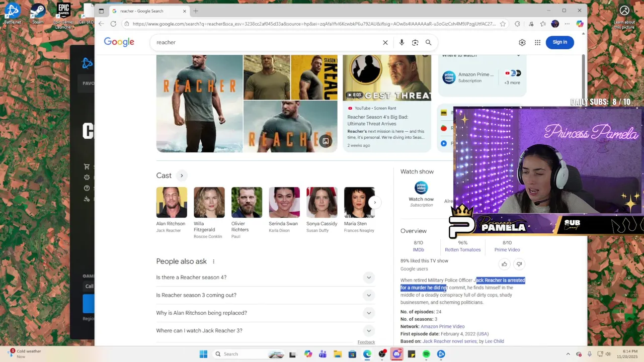The height and width of the screenshot is (362, 644).
Task: Open browser Extensions puzzle icon
Action: coord(517,24)
